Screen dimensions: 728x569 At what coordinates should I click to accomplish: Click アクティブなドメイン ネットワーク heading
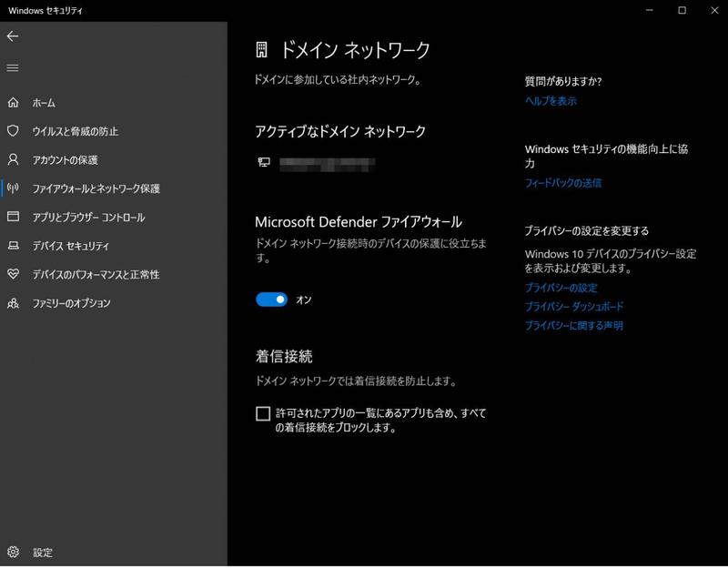tap(340, 131)
